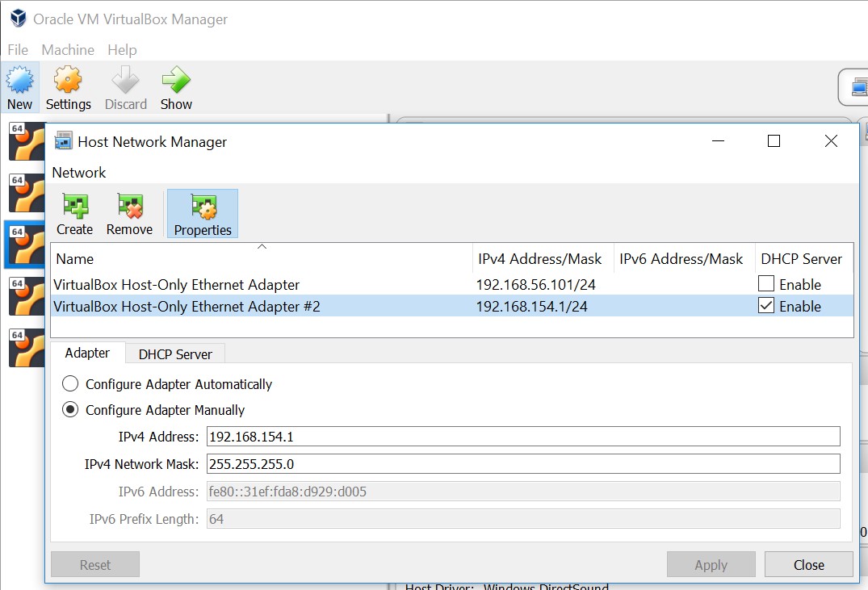This screenshot has height=590, width=868.
Task: Select VirtualBox Host-Only Ethernet Adapter #2 row
Action: pos(451,306)
